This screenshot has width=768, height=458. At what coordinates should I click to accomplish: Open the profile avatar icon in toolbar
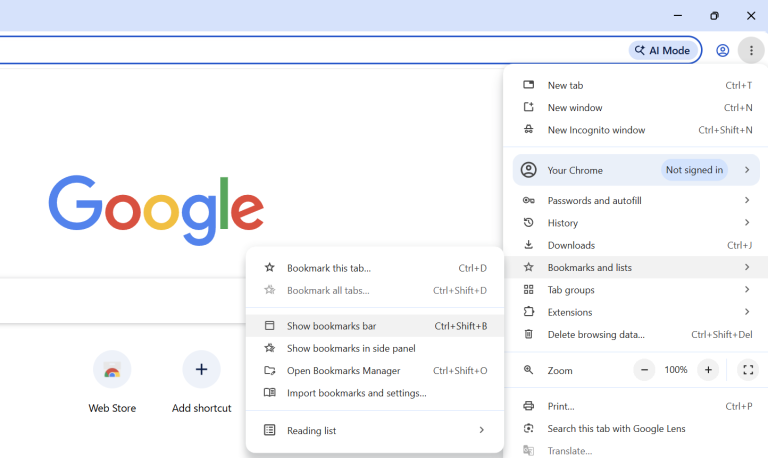[722, 50]
